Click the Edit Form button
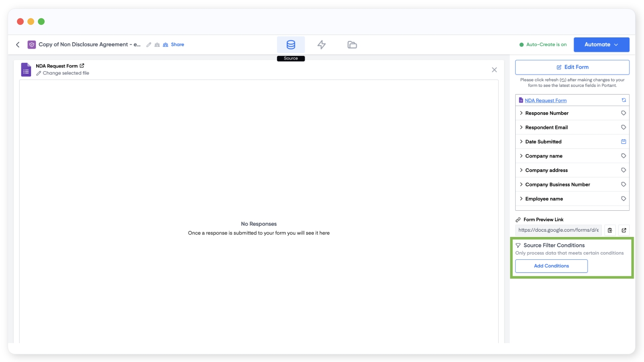The height and width of the screenshot is (362, 644). [x=572, y=67]
